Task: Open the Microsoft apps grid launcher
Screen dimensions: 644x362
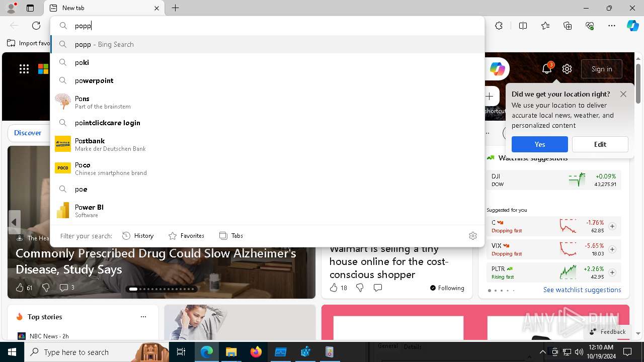Action: click(24, 69)
